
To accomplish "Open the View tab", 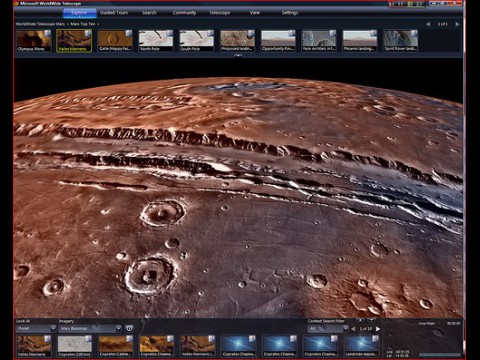I will click(254, 13).
